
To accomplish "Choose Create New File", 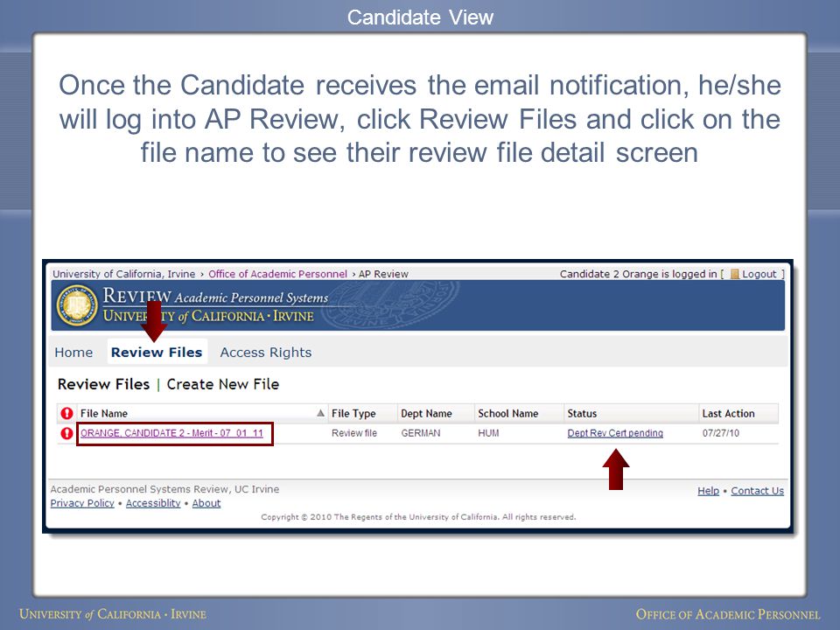I will (x=223, y=384).
